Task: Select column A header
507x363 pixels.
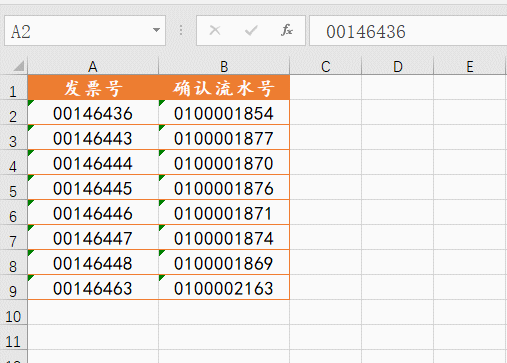Action: (x=93, y=66)
